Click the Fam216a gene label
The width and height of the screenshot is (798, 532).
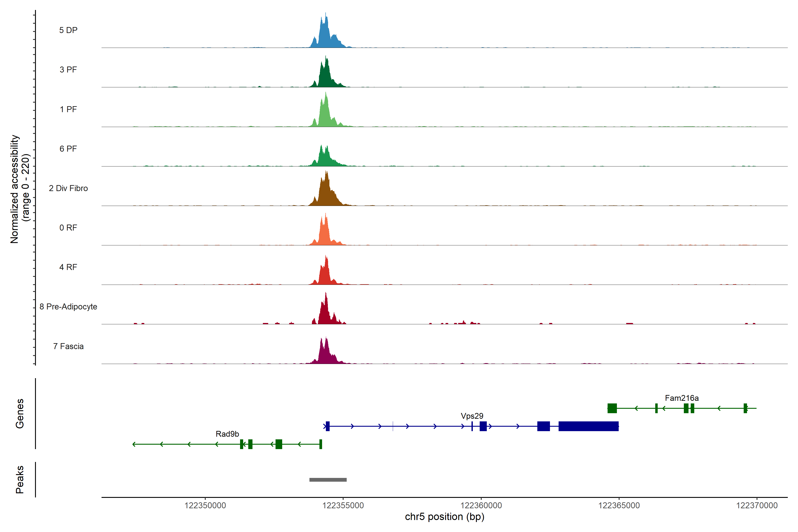point(682,398)
